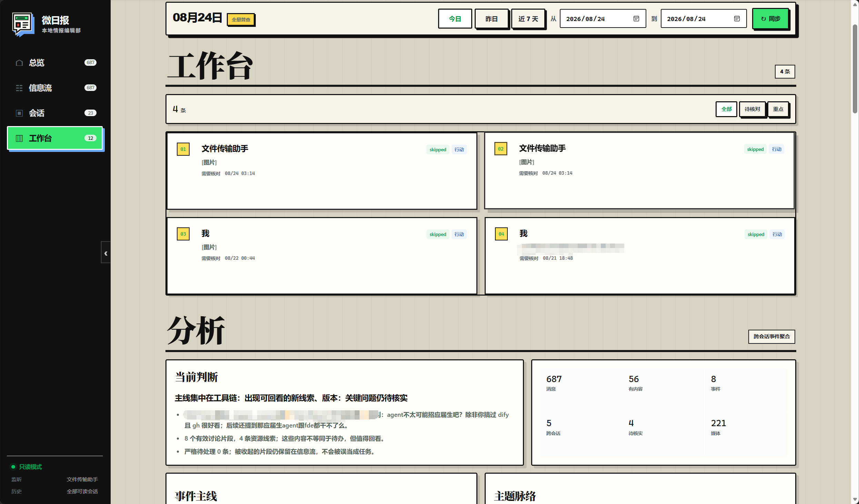859x504 pixels.
Task: Go to the 信息流 feed page
Action: click(55, 88)
